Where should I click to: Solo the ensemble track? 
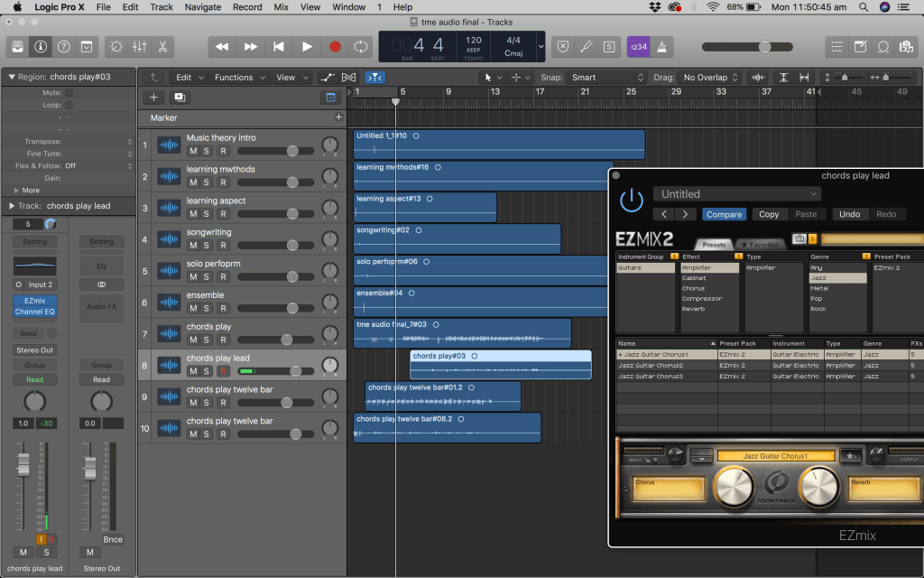tap(207, 308)
